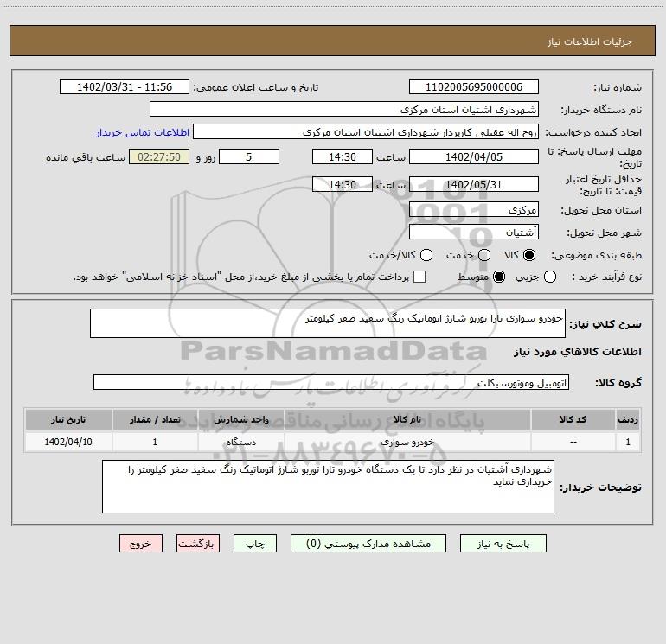
Task: Select the متوسط purchase type radio
Action: (499, 277)
